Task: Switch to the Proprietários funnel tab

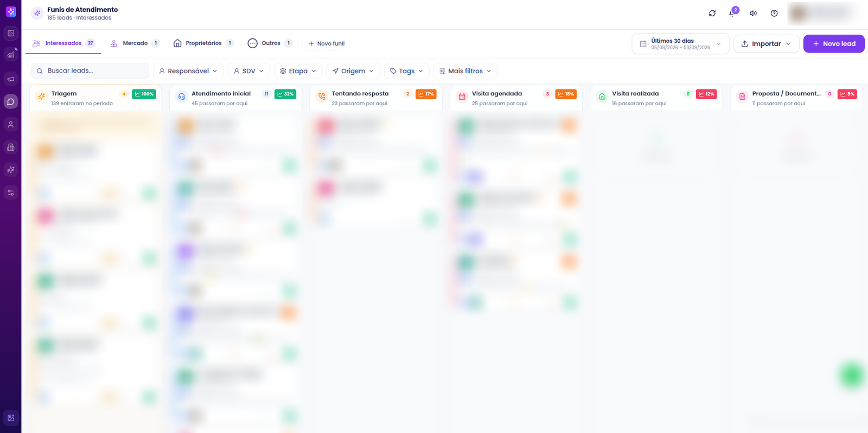Action: coord(203,43)
